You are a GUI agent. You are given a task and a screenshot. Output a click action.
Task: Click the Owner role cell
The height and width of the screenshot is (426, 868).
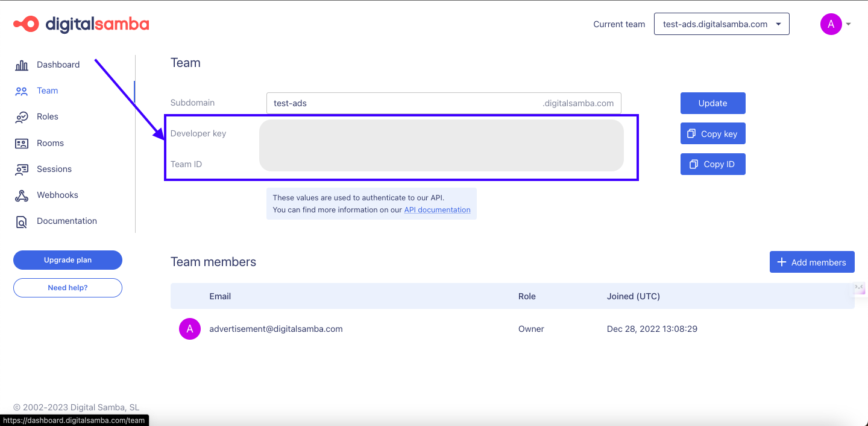[x=531, y=329]
